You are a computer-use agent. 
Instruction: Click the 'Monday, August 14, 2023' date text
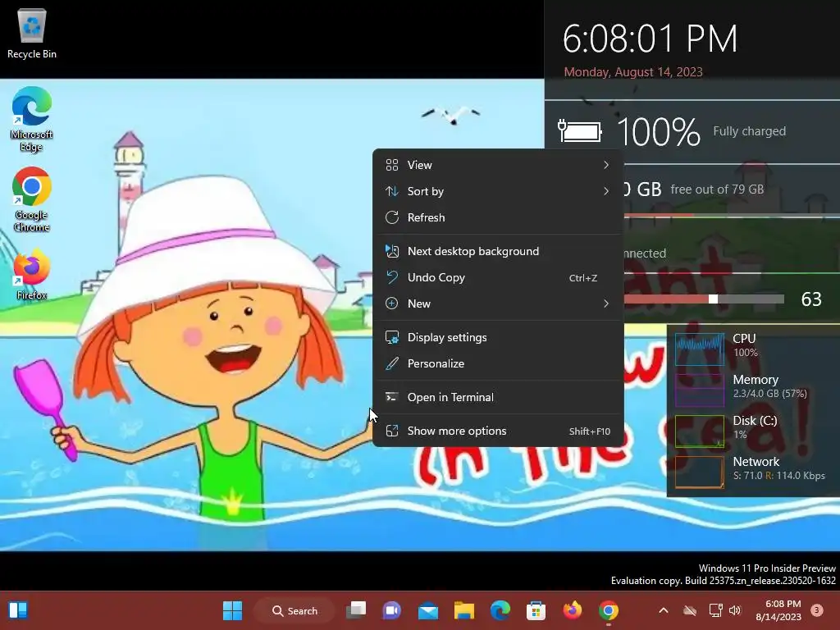pos(633,72)
